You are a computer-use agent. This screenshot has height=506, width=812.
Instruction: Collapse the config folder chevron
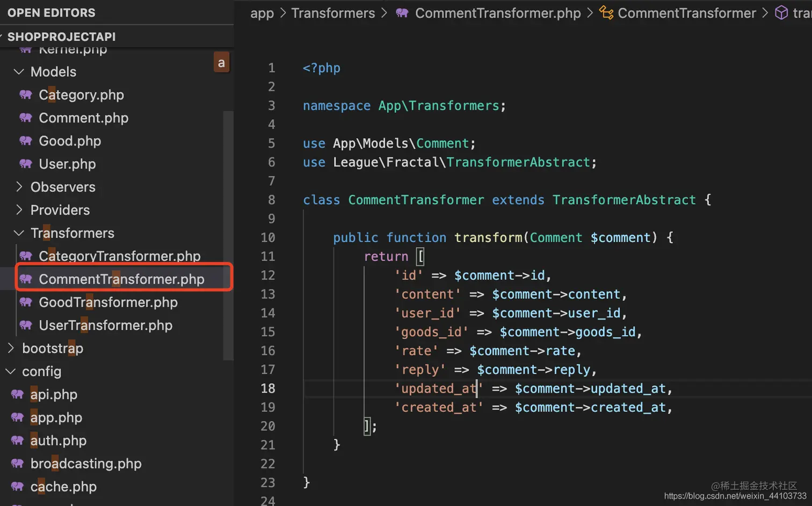[x=11, y=372]
